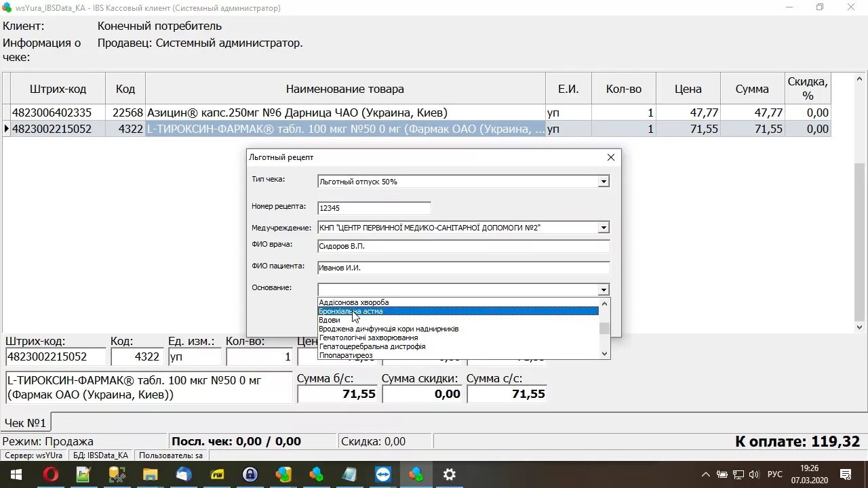Select Бронхіальна астма option

tap(458, 311)
